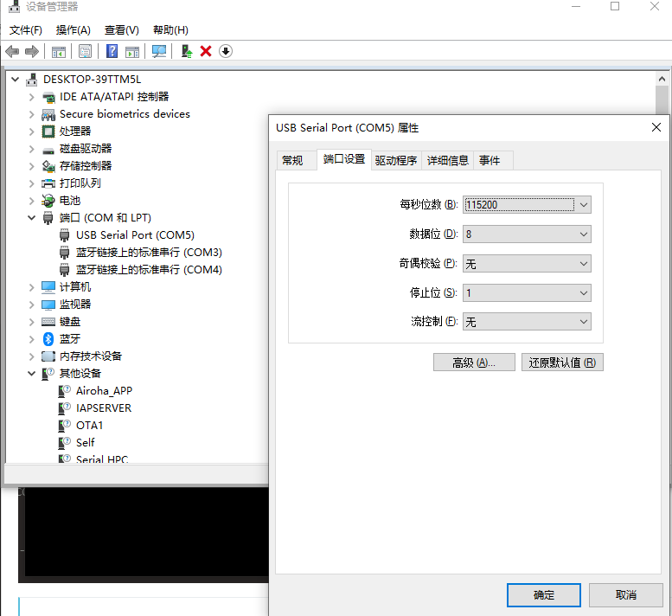The width and height of the screenshot is (672, 616).
Task: Select the 端口设置 tab
Action: point(344,159)
